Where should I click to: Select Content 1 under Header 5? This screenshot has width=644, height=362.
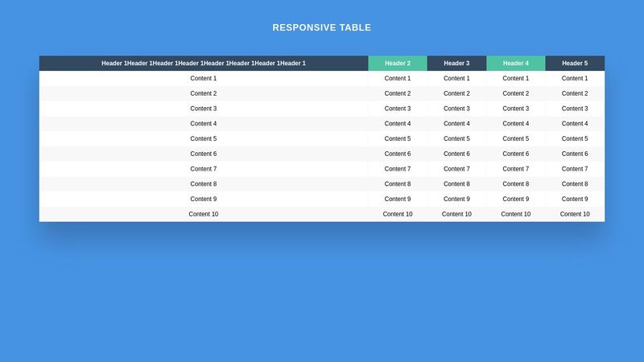575,79
